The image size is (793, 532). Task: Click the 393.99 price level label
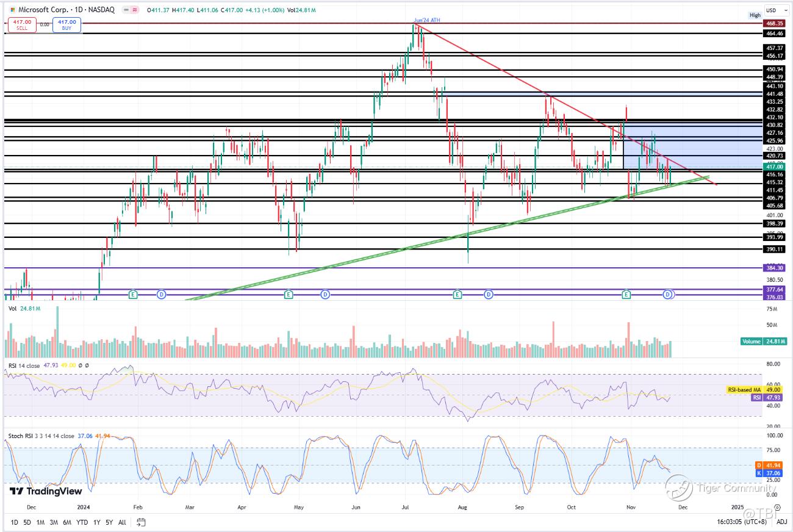click(775, 237)
